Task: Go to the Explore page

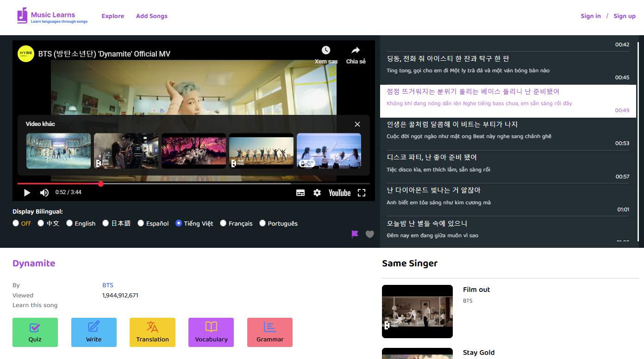Action: (113, 16)
